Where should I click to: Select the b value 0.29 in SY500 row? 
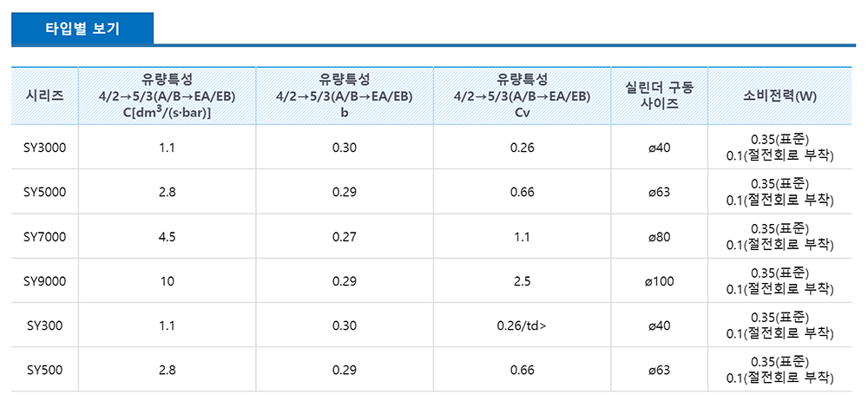(345, 370)
